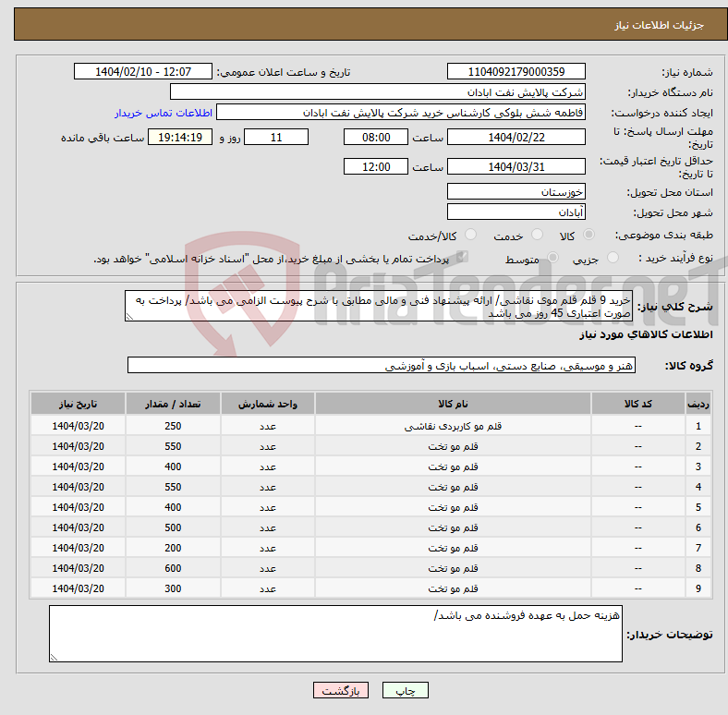728x715 pixels.
Task: Click the need number field 1104092179000359
Action: coord(516,71)
